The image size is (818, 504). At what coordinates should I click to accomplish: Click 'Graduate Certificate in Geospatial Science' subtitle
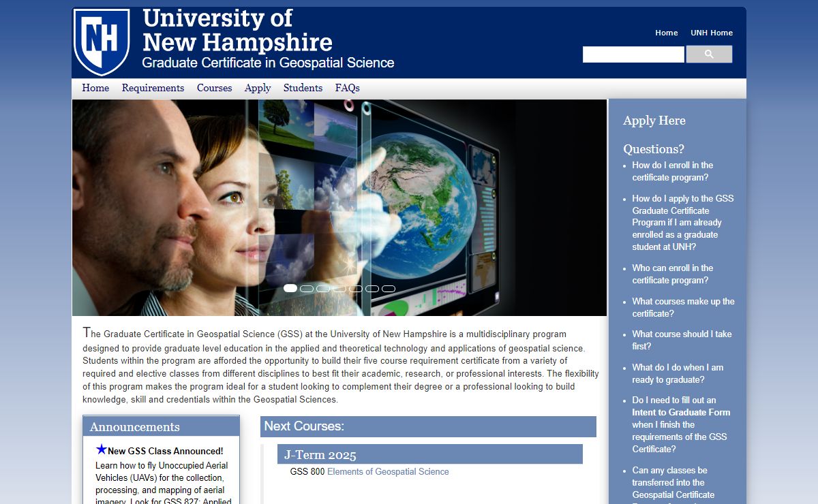pyautogui.click(x=268, y=63)
